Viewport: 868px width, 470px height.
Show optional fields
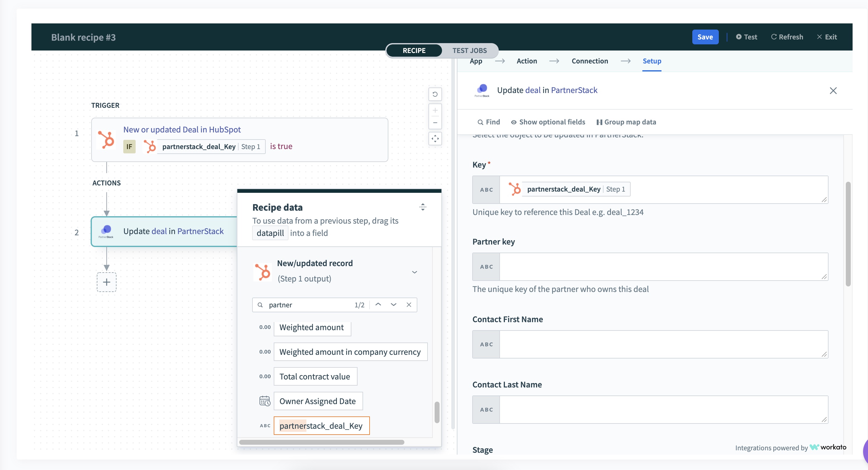(x=548, y=122)
